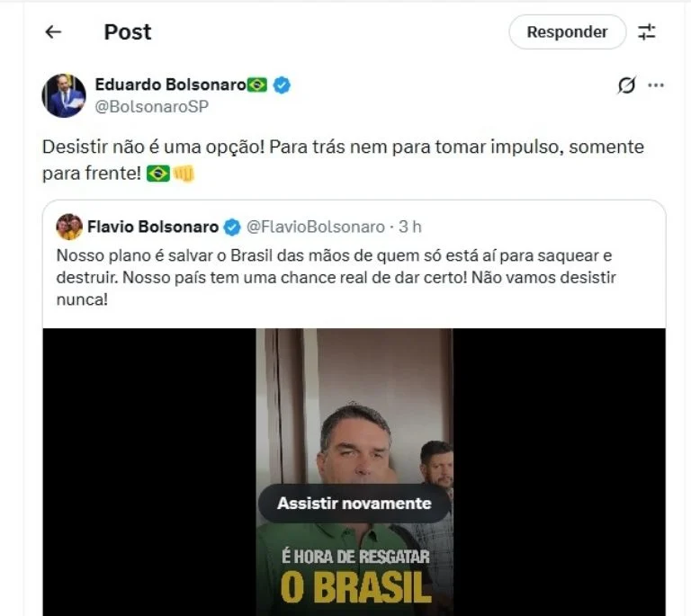
Task: Click Eduardo Bolsonaro's profile avatar
Action: click(x=64, y=95)
